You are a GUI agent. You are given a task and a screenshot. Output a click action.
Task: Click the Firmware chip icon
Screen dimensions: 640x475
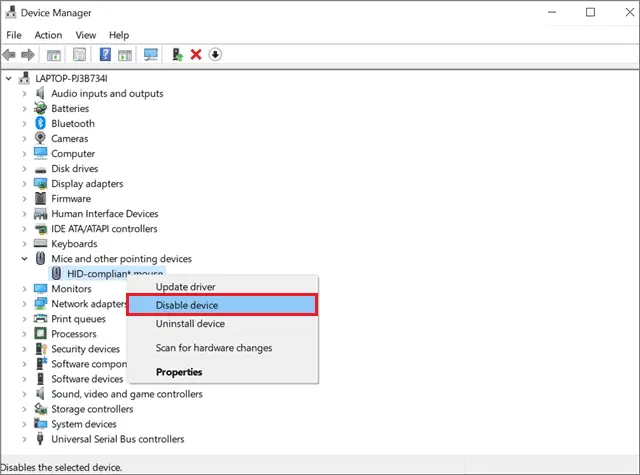click(40, 198)
